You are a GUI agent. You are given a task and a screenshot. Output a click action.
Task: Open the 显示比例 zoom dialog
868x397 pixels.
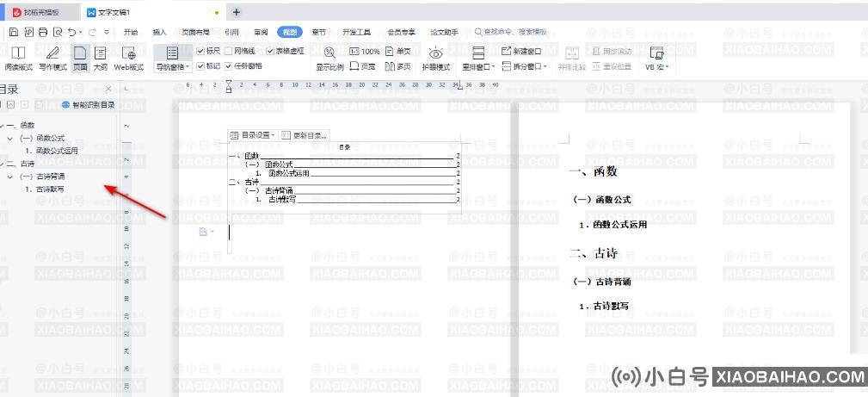click(330, 59)
